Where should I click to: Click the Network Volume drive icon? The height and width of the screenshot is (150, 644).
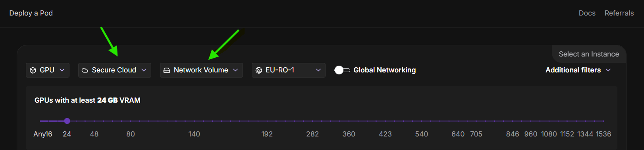(x=167, y=70)
